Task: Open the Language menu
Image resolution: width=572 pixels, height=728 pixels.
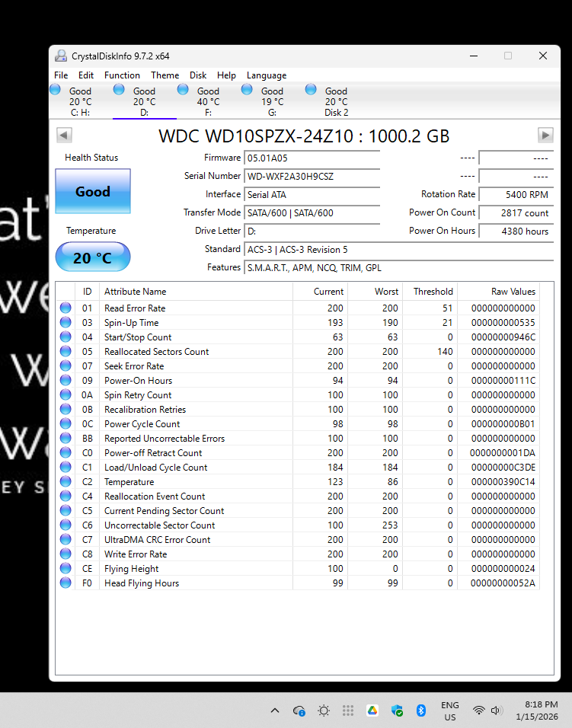Action: (267, 75)
